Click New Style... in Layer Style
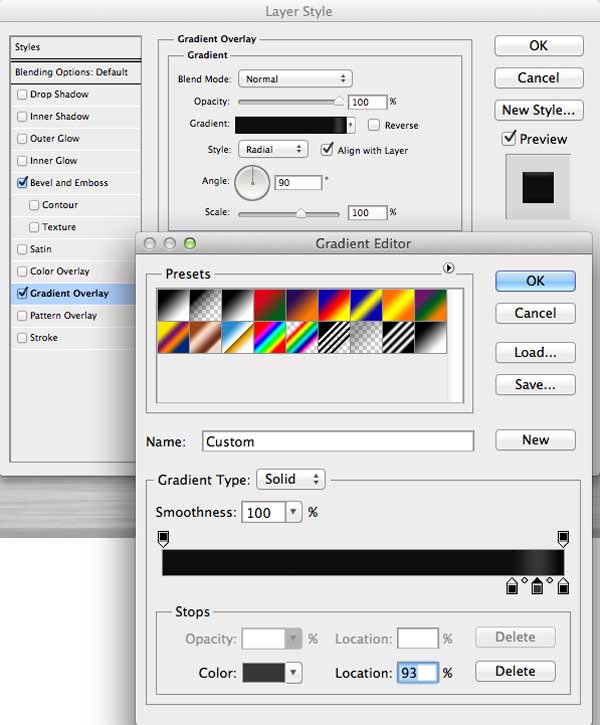 coord(539,110)
